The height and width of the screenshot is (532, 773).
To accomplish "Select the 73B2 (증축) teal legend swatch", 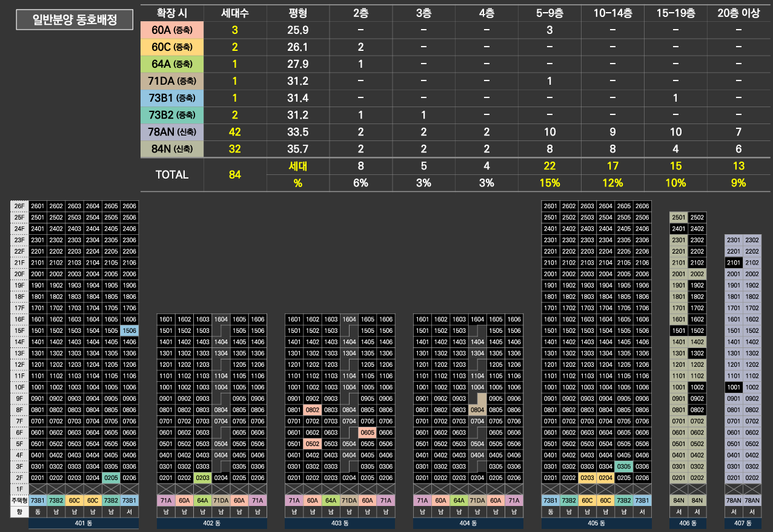I will (172, 114).
